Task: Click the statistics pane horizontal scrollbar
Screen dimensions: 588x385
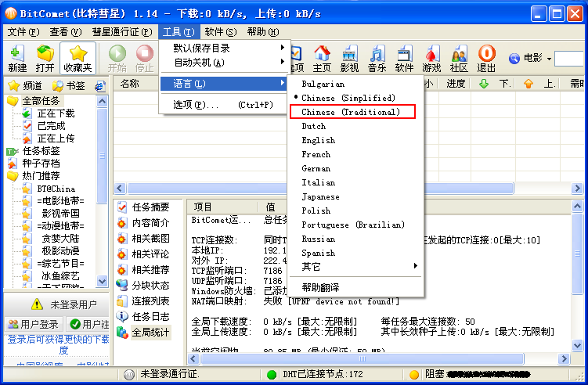Action: click(363, 359)
